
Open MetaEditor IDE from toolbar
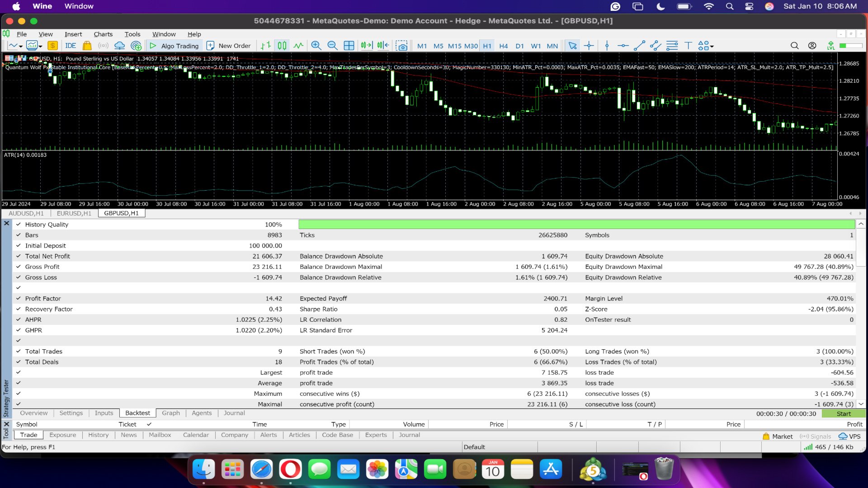[x=71, y=46]
